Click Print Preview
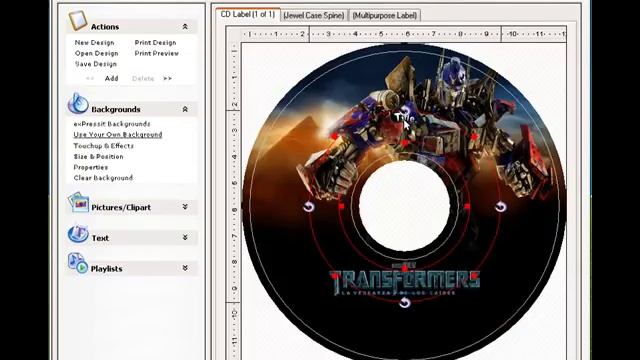640x360 pixels. point(156,53)
